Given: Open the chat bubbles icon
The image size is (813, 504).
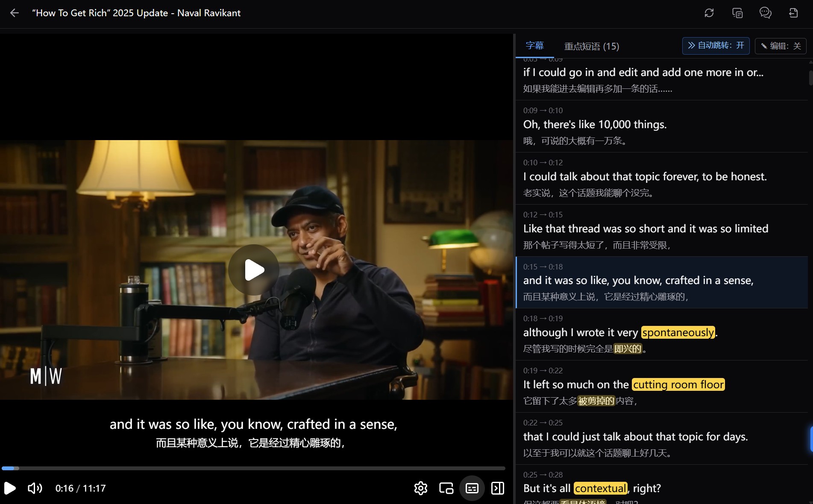Looking at the screenshot, I should click(765, 13).
